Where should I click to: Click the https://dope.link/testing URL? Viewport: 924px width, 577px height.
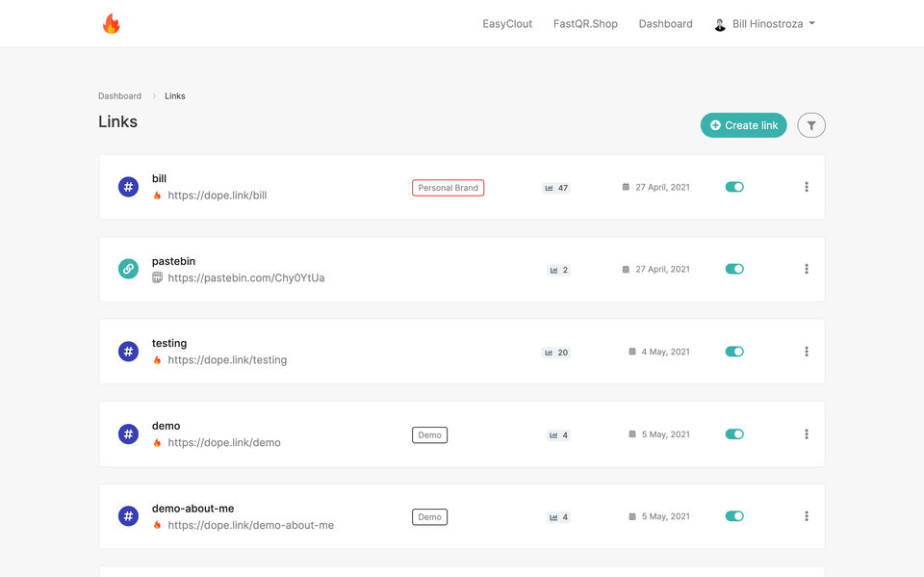[227, 360]
